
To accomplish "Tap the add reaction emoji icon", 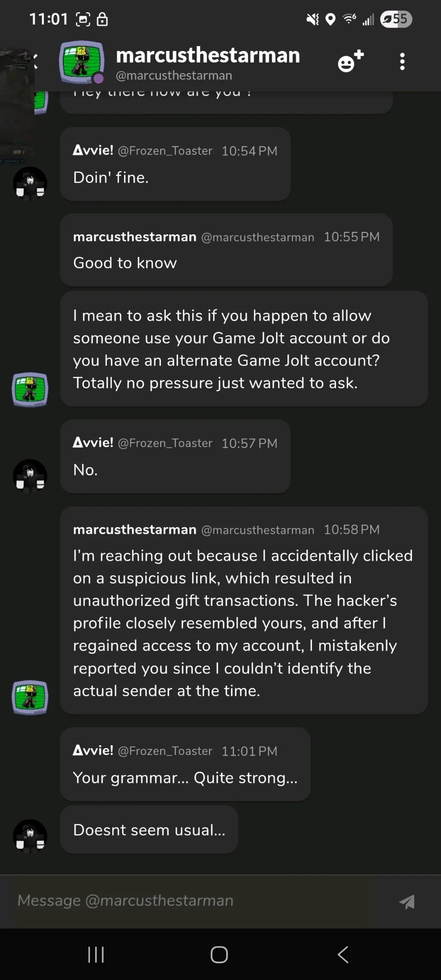I will (x=350, y=61).
